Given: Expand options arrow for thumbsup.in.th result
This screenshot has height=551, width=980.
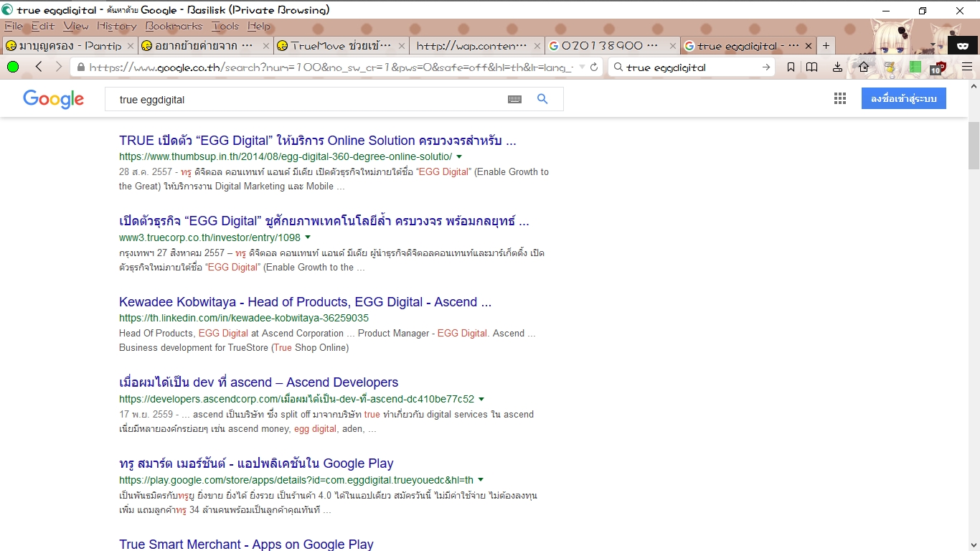Looking at the screenshot, I should (x=459, y=156).
